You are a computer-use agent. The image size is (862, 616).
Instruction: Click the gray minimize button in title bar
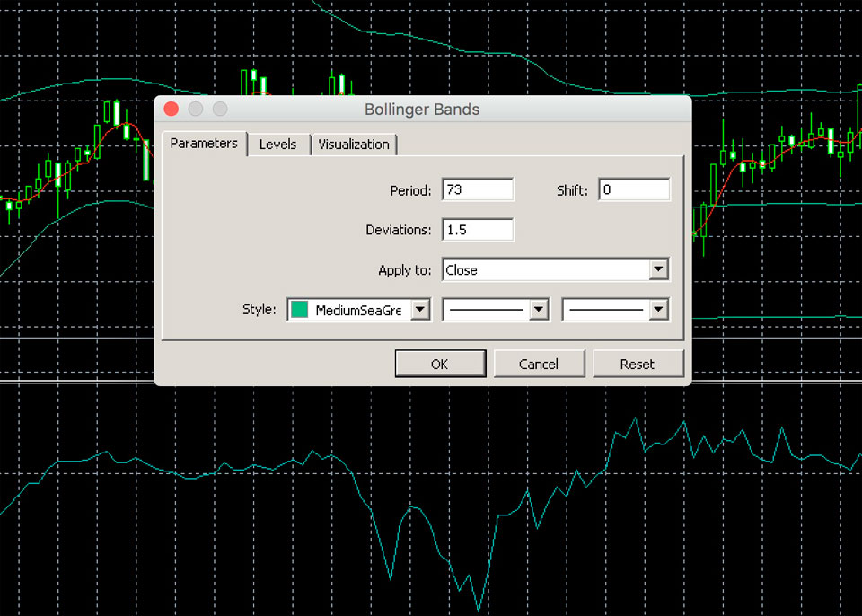(195, 109)
